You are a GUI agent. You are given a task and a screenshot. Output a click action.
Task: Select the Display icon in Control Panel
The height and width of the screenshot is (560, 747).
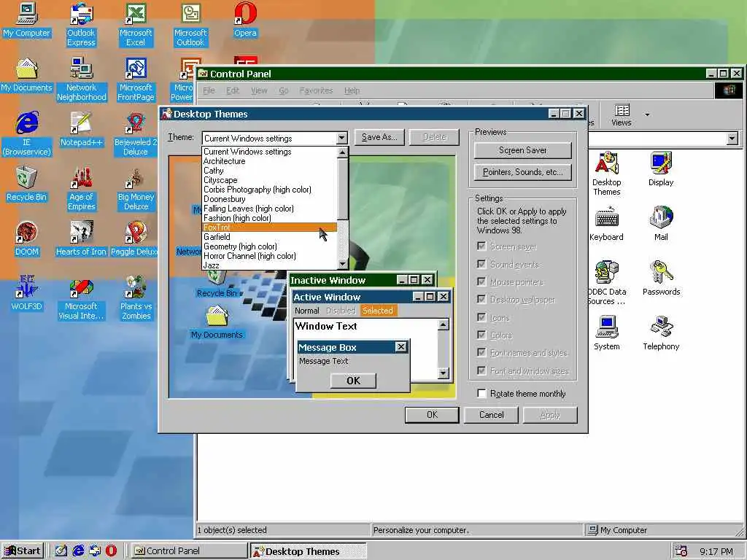[661, 169]
